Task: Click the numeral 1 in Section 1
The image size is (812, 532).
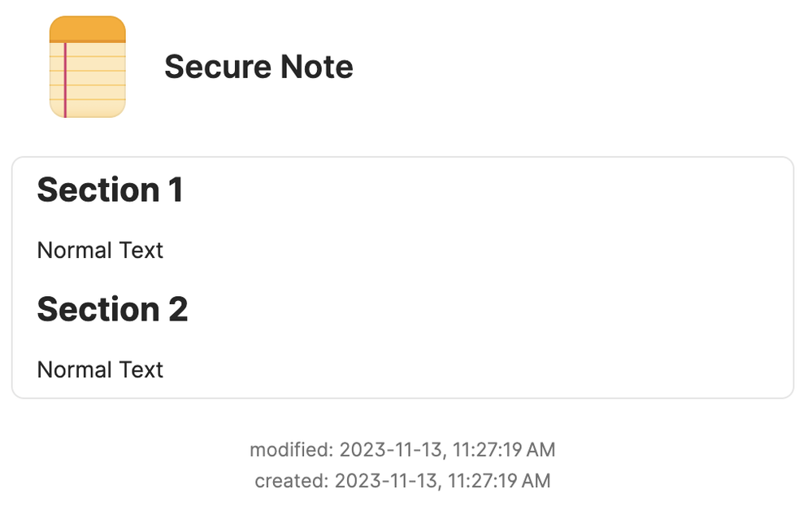Action: pos(175,190)
